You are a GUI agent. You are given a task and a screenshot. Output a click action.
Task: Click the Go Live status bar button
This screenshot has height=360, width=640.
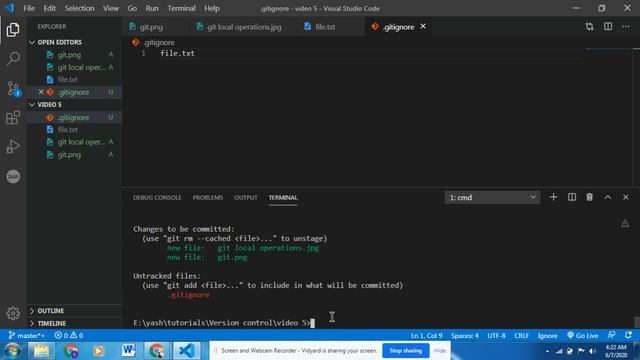(582, 336)
